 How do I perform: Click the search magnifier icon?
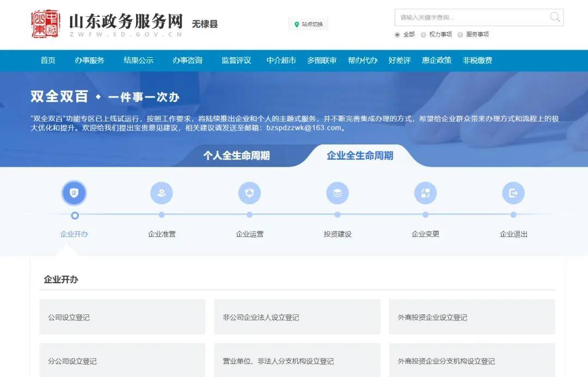[x=555, y=17]
